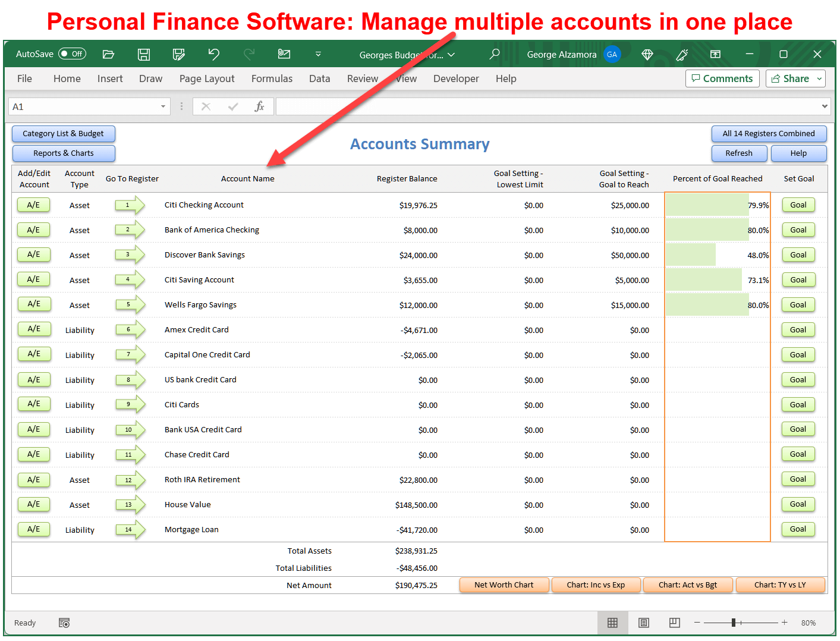
Task: Open a file via the Open folder icon
Action: (x=108, y=54)
